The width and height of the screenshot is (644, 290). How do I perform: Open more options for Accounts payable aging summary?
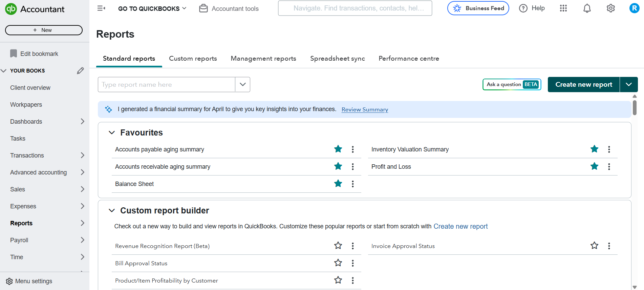tap(353, 149)
